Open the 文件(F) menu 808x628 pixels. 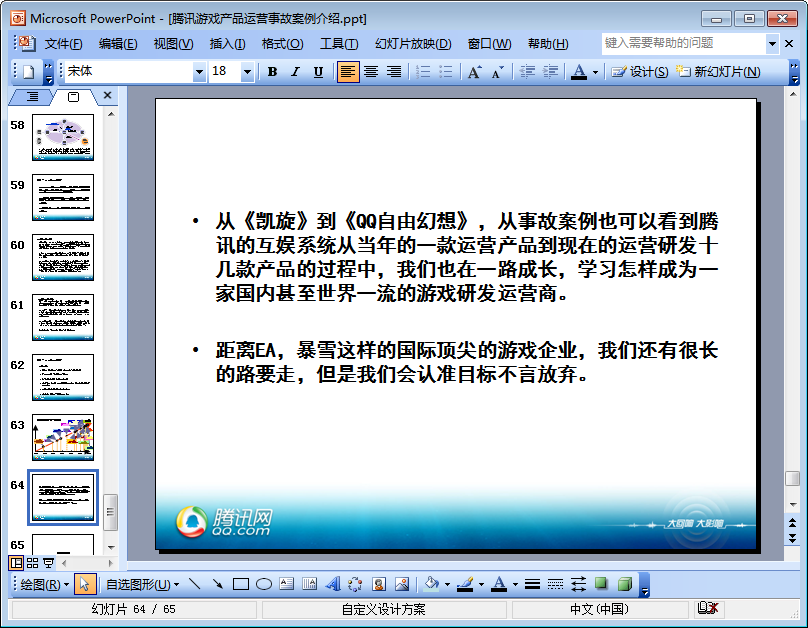[63, 44]
